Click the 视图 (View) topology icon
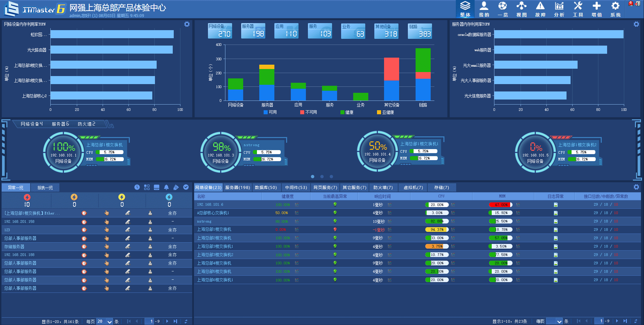Image resolution: width=644 pixels, height=325 pixels. click(521, 9)
